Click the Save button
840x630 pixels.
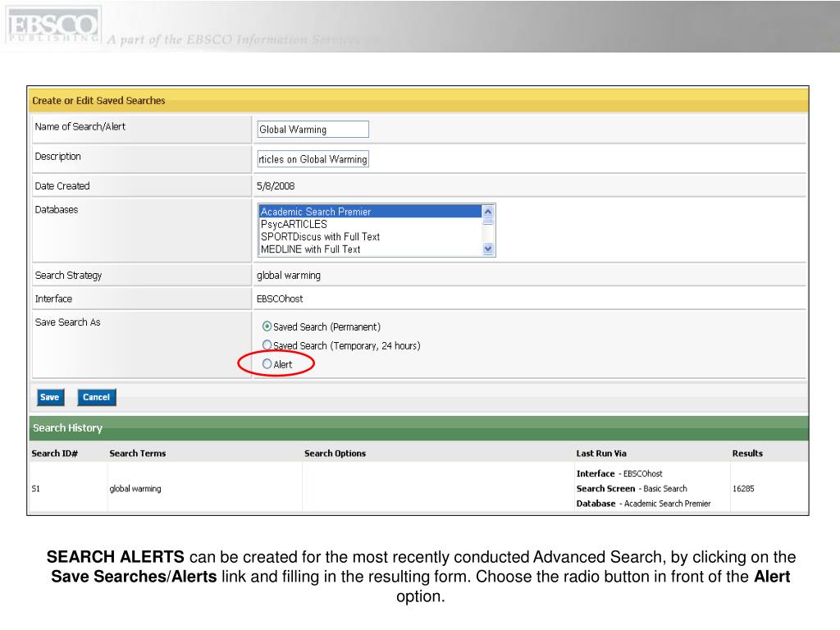50,397
